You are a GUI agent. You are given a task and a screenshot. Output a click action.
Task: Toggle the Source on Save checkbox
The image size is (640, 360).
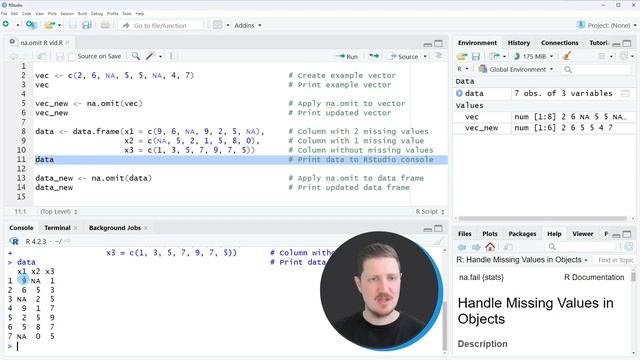(x=72, y=57)
